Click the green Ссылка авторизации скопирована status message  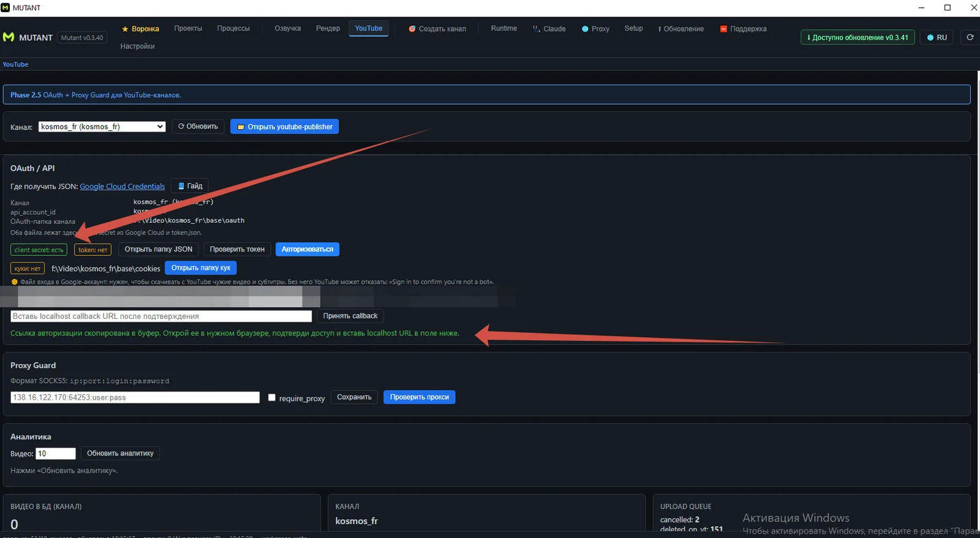pyautogui.click(x=235, y=334)
